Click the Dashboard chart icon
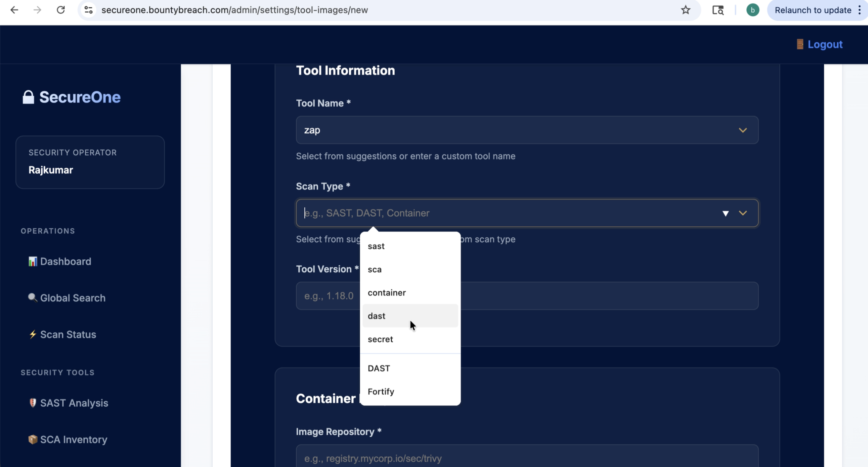Viewport: 868px width, 467px height. point(33,261)
